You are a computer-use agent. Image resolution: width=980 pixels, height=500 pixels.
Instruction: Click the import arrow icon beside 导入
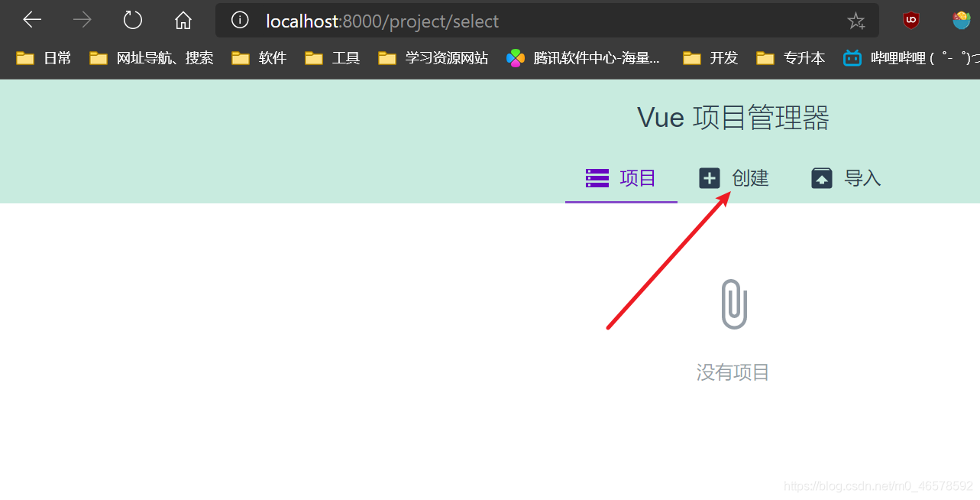[x=821, y=177]
